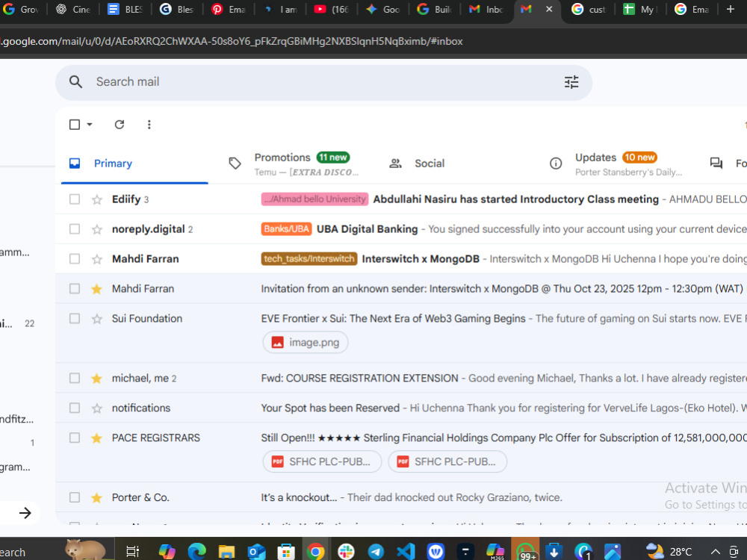The image size is (747, 560).
Task: Click the Updates info icon
Action: (556, 164)
